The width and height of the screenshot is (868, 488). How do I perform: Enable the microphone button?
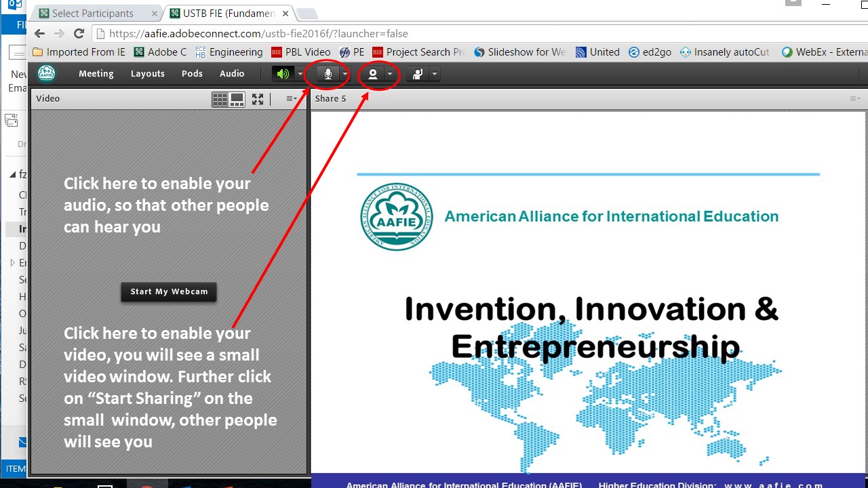point(328,74)
